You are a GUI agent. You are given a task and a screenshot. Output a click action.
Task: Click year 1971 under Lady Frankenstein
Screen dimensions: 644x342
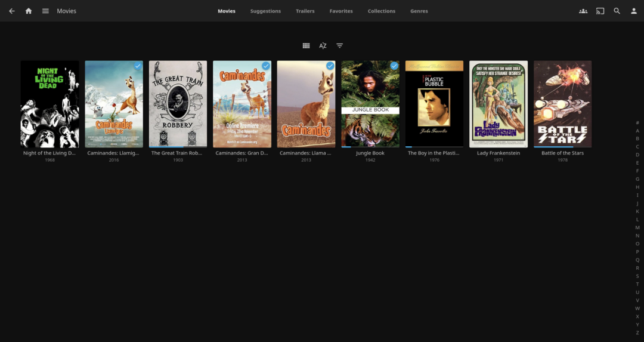[x=498, y=160]
